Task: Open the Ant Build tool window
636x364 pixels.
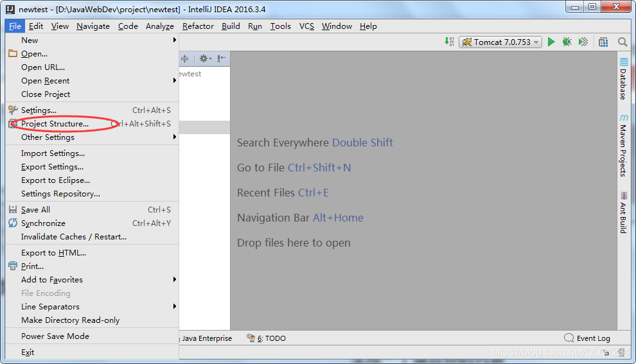Action: (x=623, y=212)
